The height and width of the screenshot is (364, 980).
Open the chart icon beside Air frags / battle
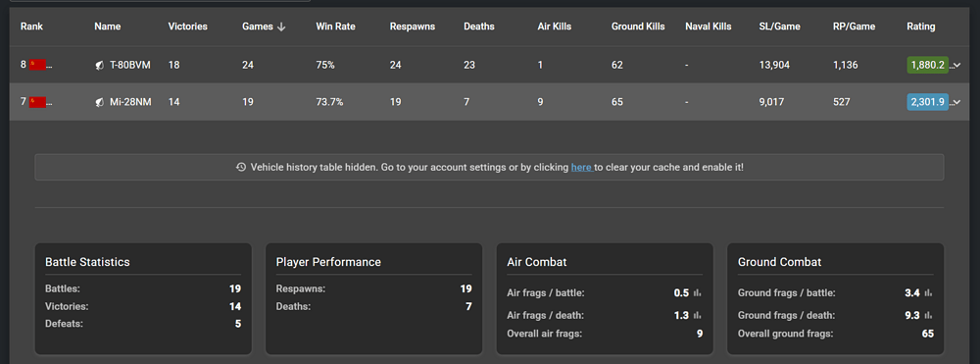[697, 292]
